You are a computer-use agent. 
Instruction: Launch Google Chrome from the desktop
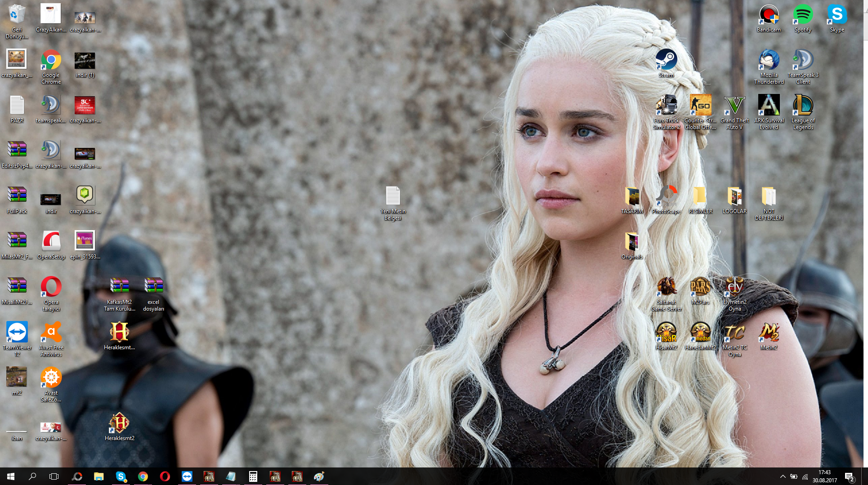pyautogui.click(x=51, y=67)
